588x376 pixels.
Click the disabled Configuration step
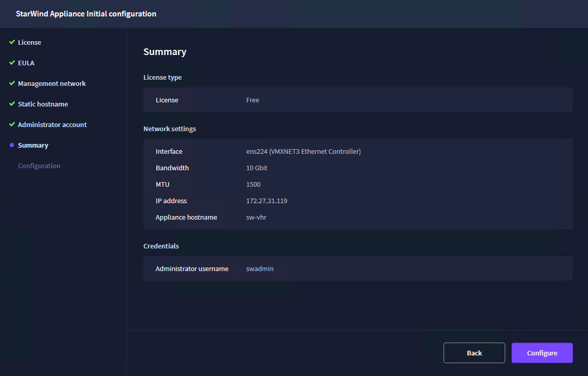[x=39, y=166]
